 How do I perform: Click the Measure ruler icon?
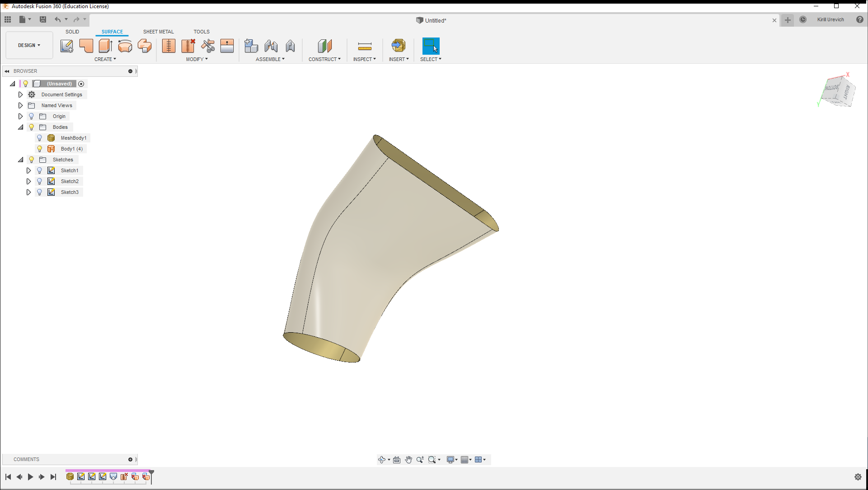[x=364, y=46]
